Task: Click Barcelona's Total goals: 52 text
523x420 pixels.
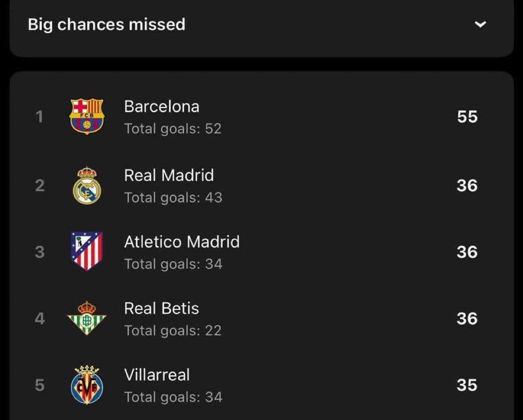Action: [x=173, y=129]
